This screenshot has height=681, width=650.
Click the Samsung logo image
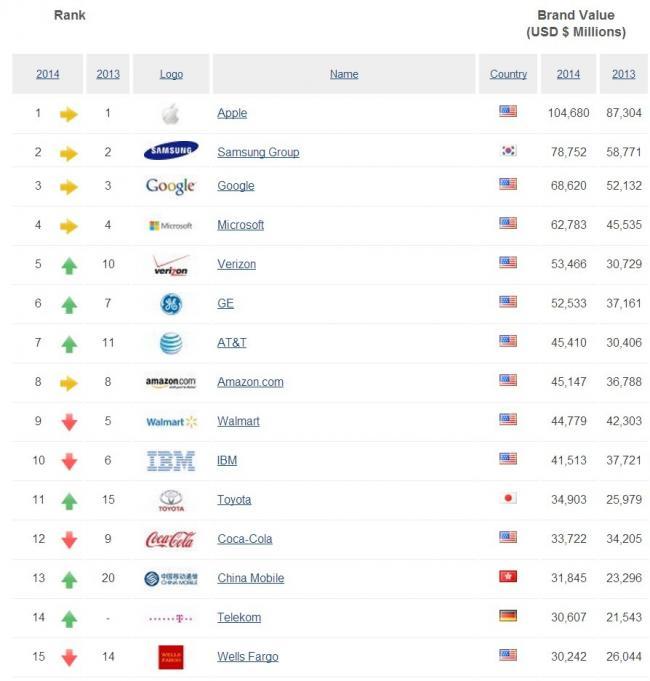171,150
